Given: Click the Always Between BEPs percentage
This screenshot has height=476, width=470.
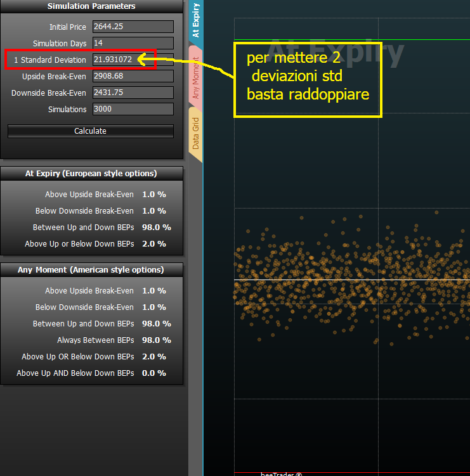Looking at the screenshot, I should [x=157, y=340].
